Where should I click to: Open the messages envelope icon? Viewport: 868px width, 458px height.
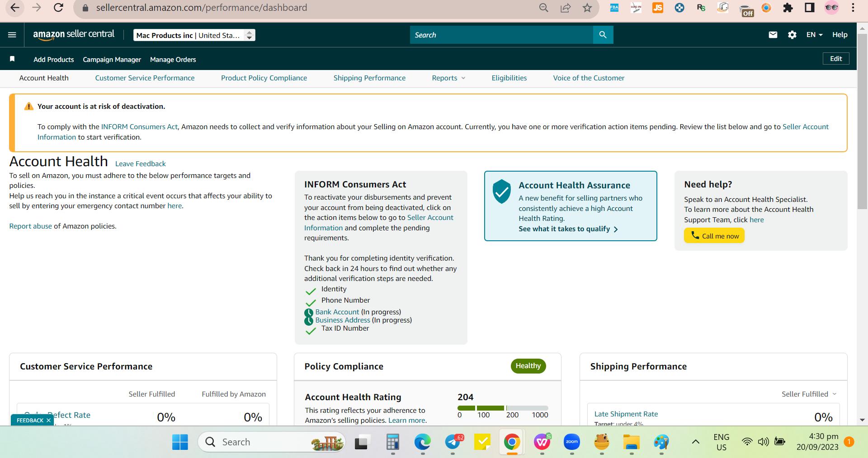coord(773,35)
